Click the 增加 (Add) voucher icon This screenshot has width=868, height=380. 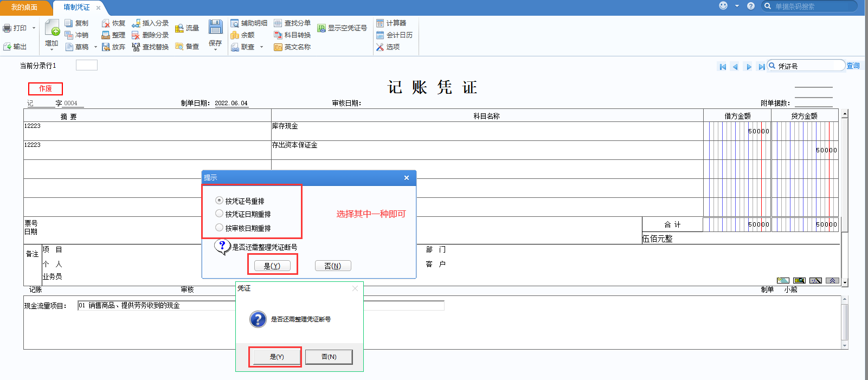click(x=52, y=28)
